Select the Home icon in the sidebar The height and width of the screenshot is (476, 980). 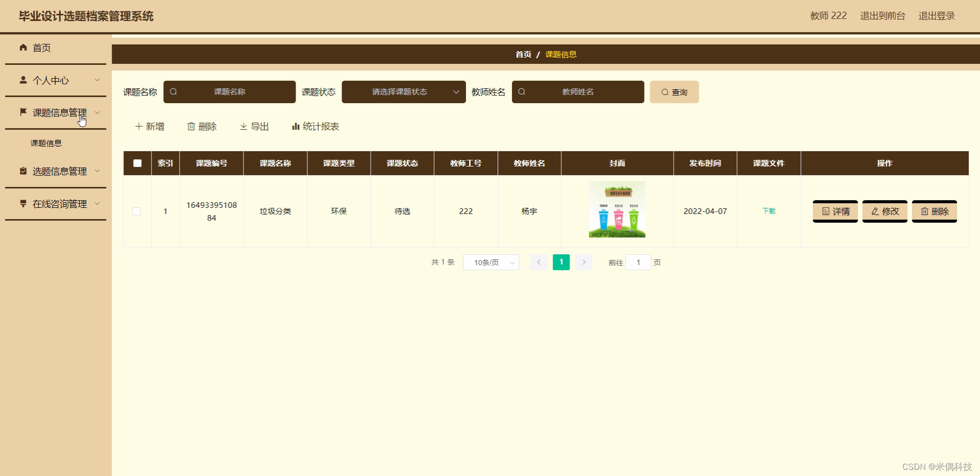coord(23,47)
